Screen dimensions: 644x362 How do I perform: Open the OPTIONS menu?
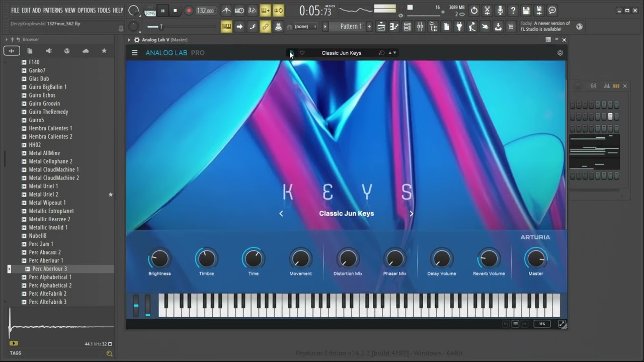87,11
